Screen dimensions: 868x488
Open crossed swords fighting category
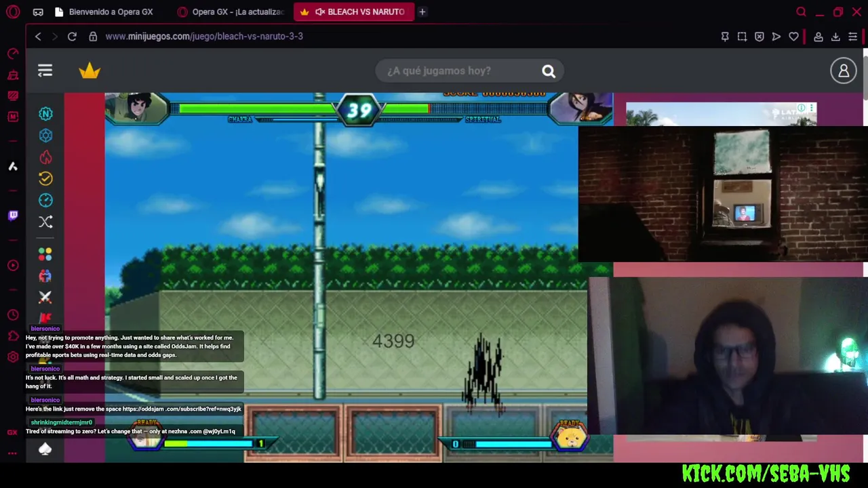click(x=45, y=297)
